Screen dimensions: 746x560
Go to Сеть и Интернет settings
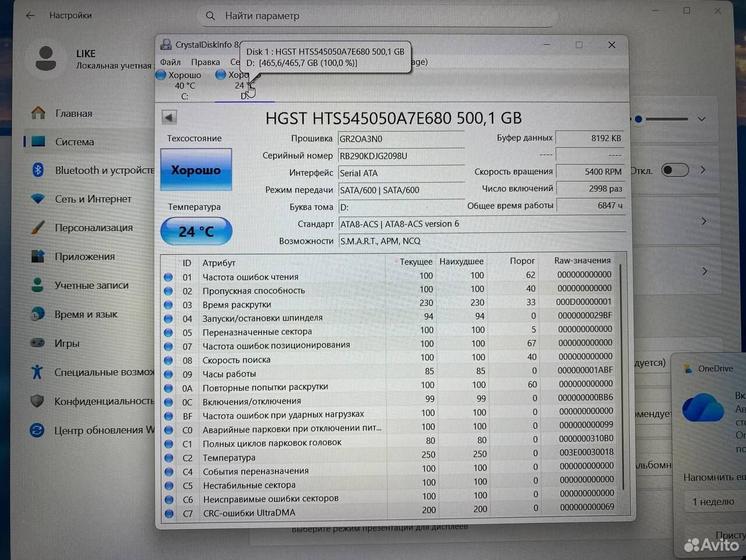coord(93,199)
